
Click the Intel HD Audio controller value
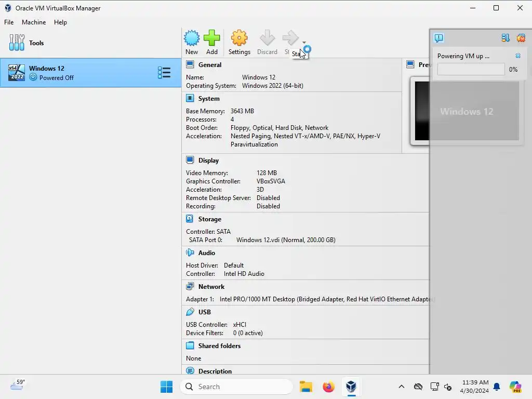244,273
